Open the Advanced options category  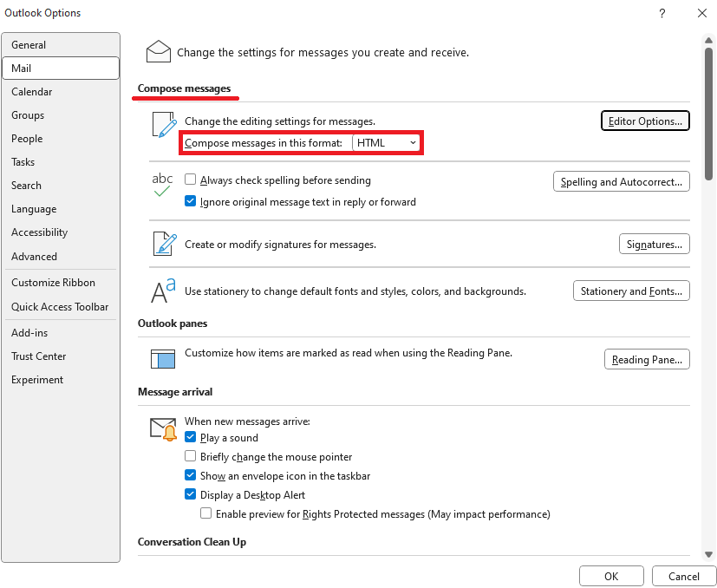coord(61,256)
